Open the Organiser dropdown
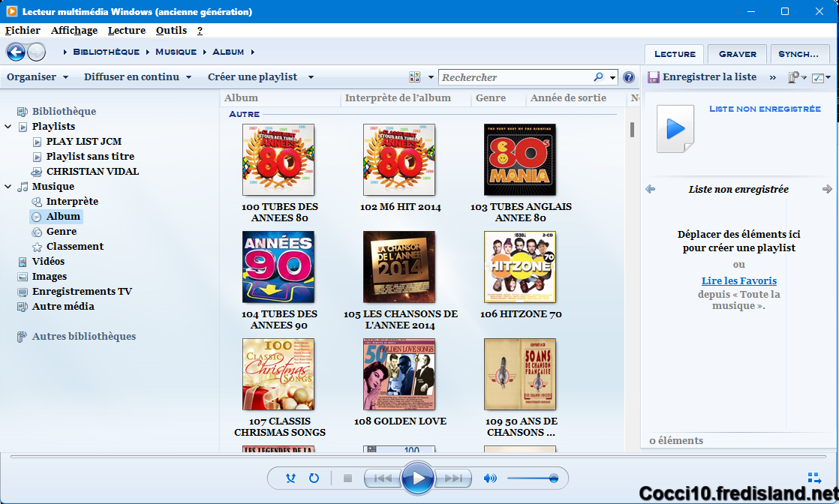Viewport: 839px width, 504px height. [37, 77]
